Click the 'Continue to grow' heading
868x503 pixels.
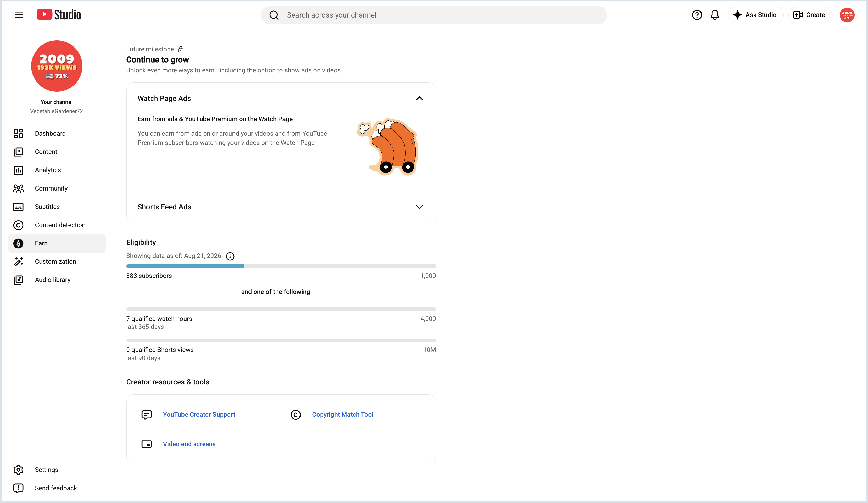157,60
